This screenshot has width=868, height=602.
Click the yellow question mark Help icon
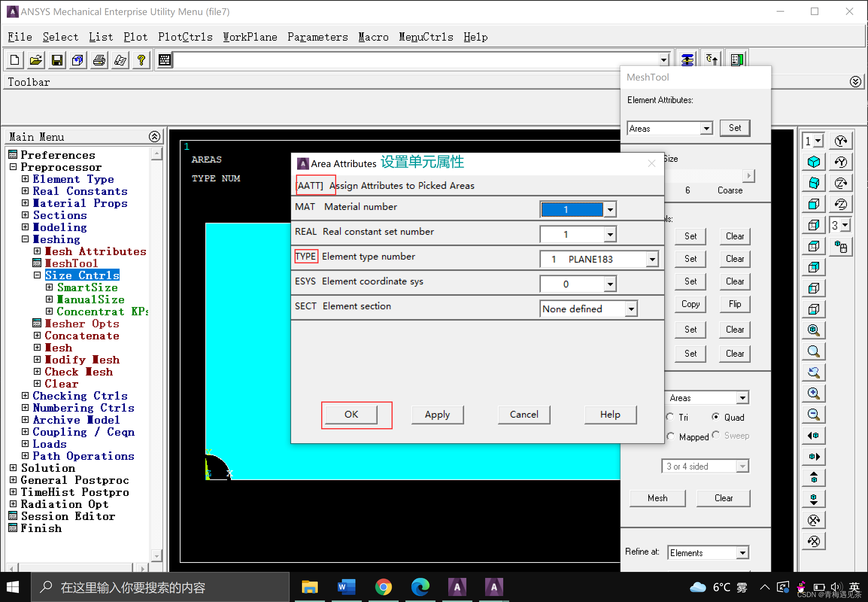tap(141, 60)
